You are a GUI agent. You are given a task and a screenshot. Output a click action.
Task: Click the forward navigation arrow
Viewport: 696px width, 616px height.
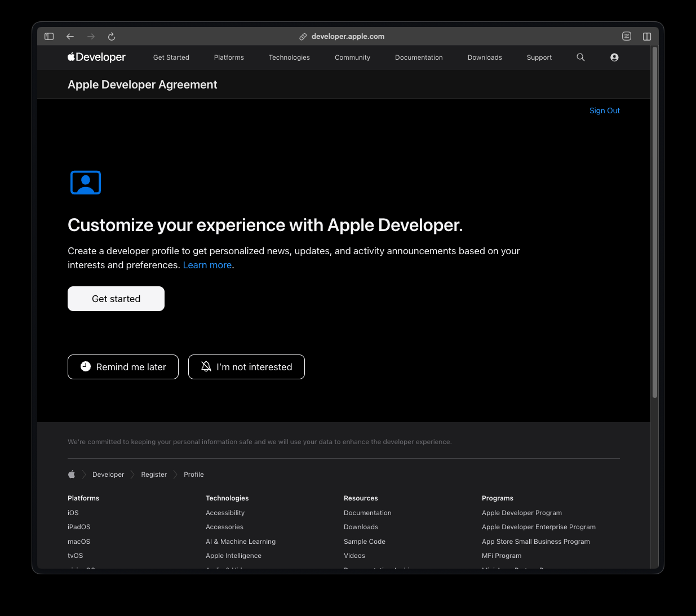(x=91, y=37)
